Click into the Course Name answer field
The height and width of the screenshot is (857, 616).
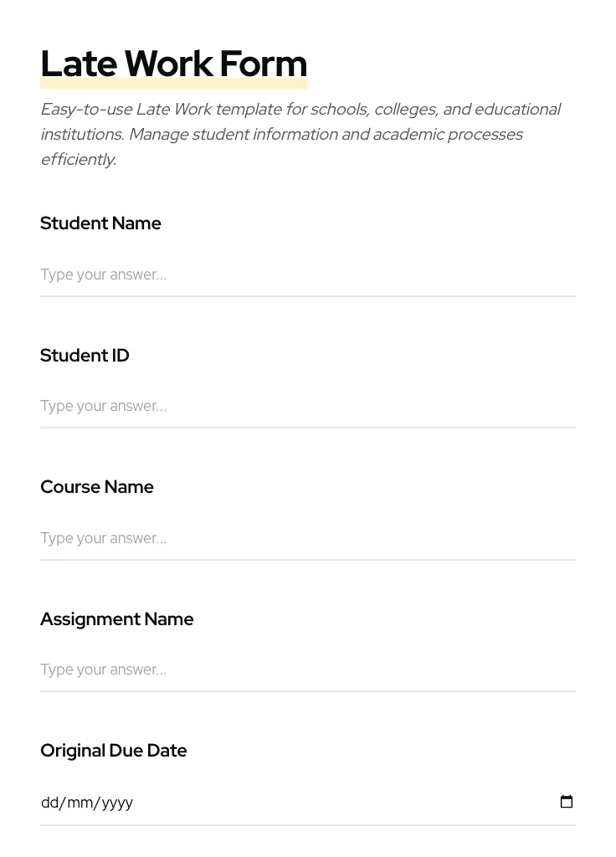point(307,538)
